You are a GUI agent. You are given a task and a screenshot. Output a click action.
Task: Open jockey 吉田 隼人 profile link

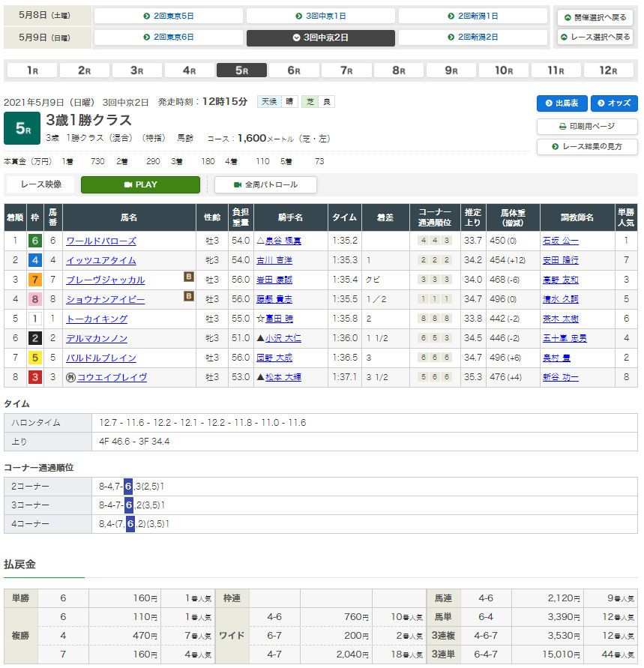(275, 261)
